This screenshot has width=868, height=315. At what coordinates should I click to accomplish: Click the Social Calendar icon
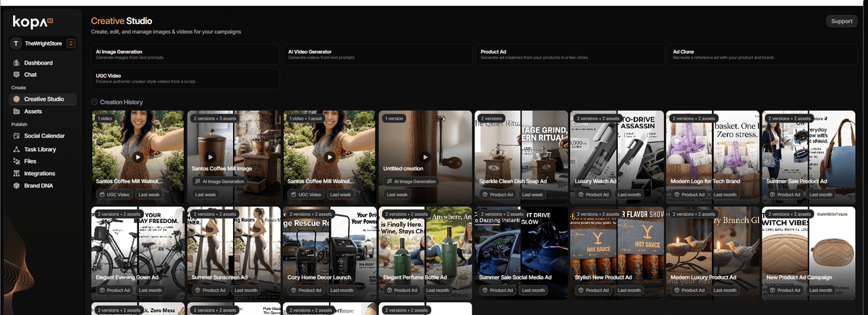click(17, 136)
